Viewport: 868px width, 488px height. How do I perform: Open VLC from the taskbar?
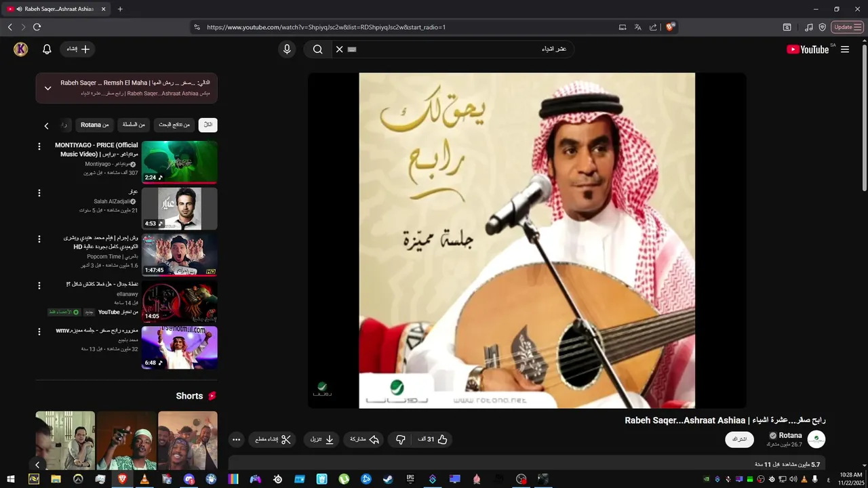144,479
